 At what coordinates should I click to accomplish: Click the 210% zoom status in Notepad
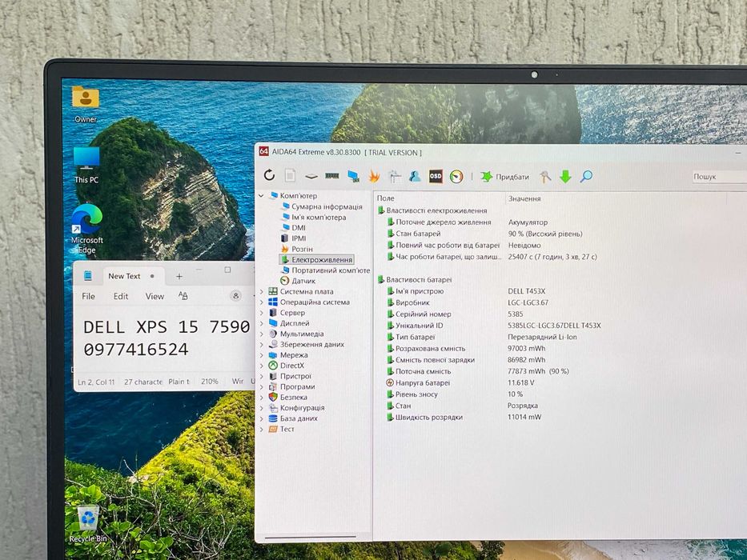click(209, 382)
